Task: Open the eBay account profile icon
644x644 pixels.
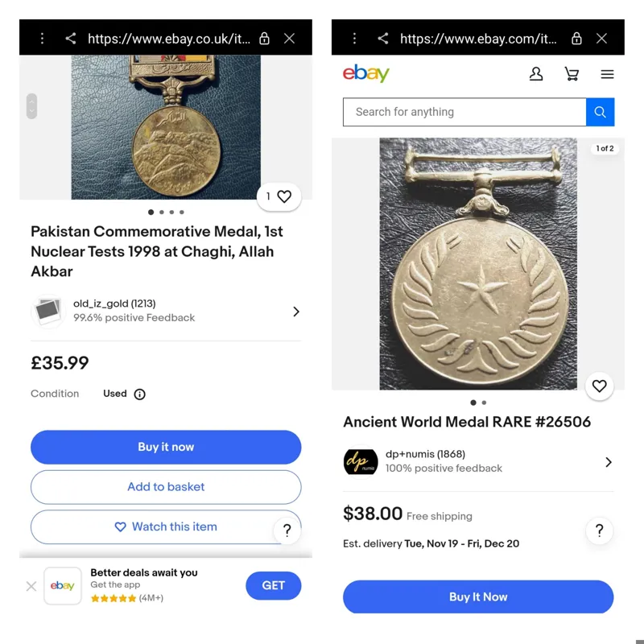Action: [x=536, y=74]
